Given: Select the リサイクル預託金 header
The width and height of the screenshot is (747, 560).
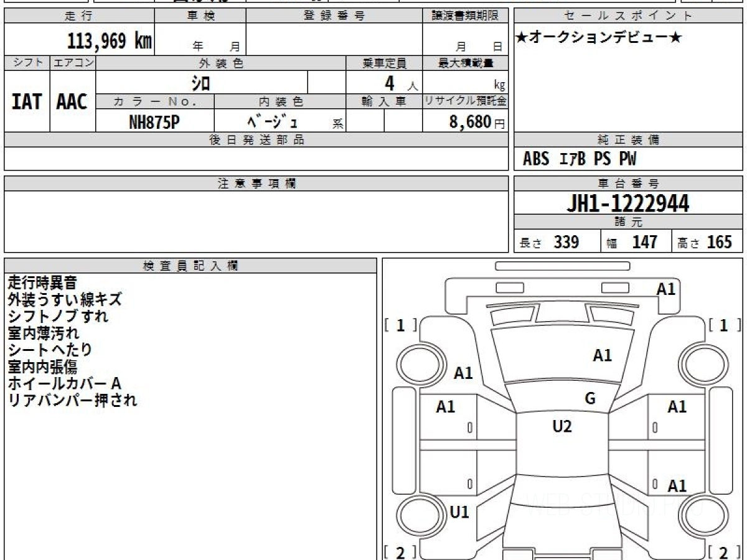Looking at the screenshot, I should click(x=466, y=101).
